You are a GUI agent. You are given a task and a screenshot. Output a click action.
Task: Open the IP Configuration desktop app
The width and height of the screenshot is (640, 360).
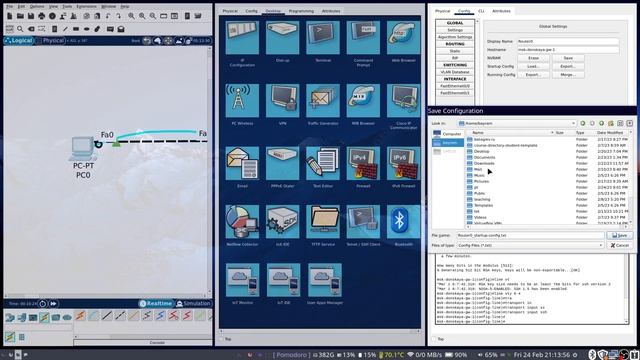242,38
